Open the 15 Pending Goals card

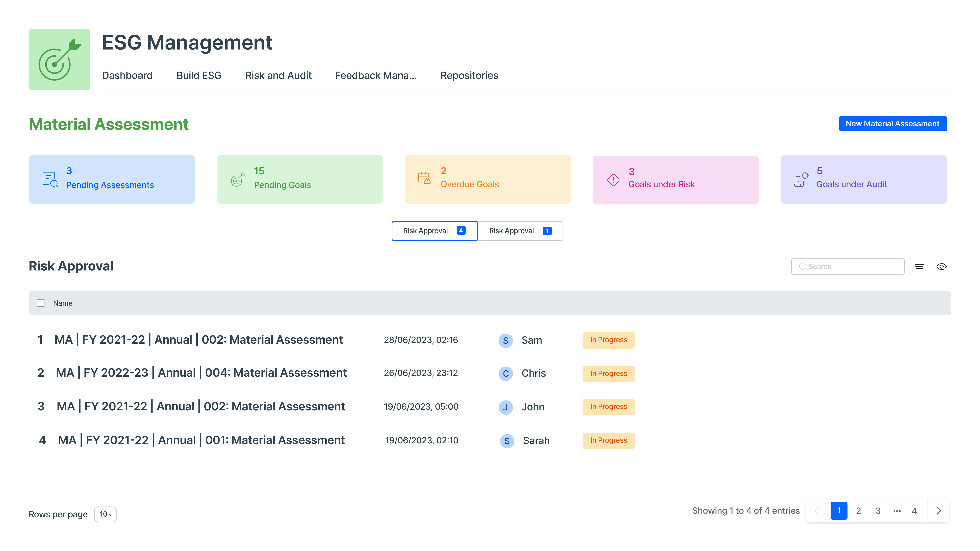tap(300, 179)
